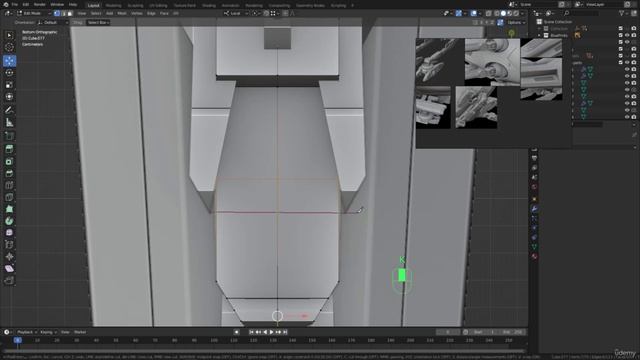Select the Poly Build tool

point(9,209)
